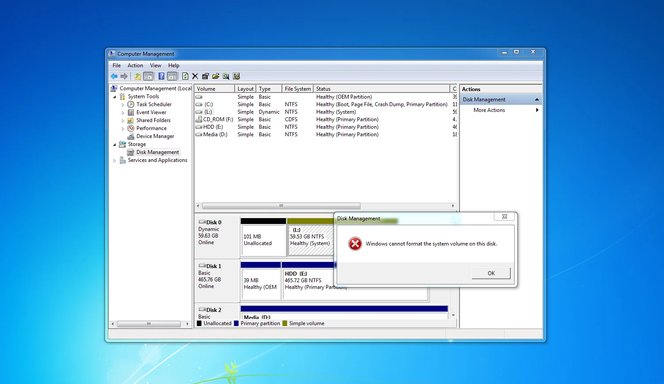Click the Forward arrow in the toolbar
This screenshot has width=664, height=384.
pos(124,76)
